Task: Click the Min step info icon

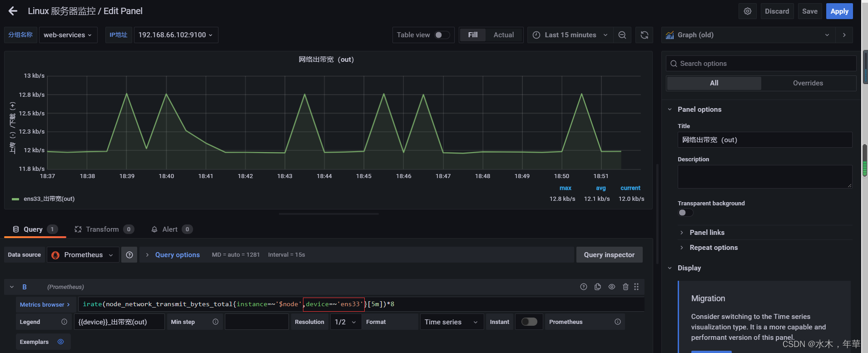Action: point(215,322)
